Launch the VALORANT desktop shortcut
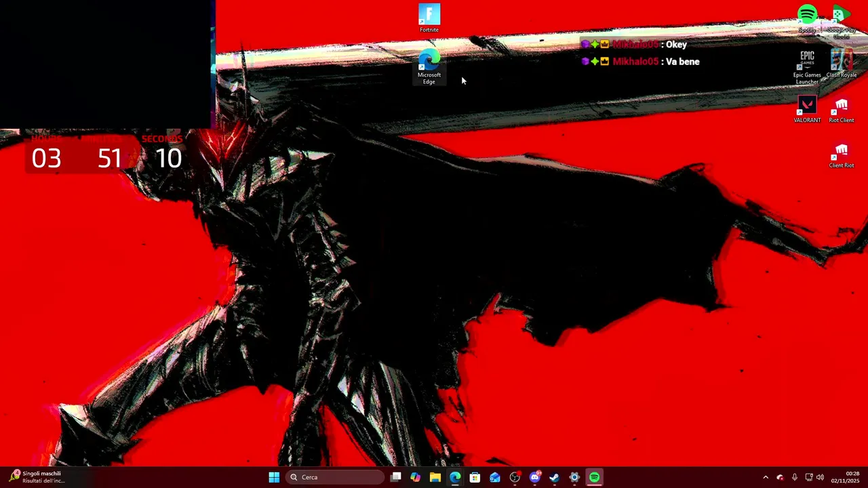Viewport: 868px width, 488px height. coord(807,108)
